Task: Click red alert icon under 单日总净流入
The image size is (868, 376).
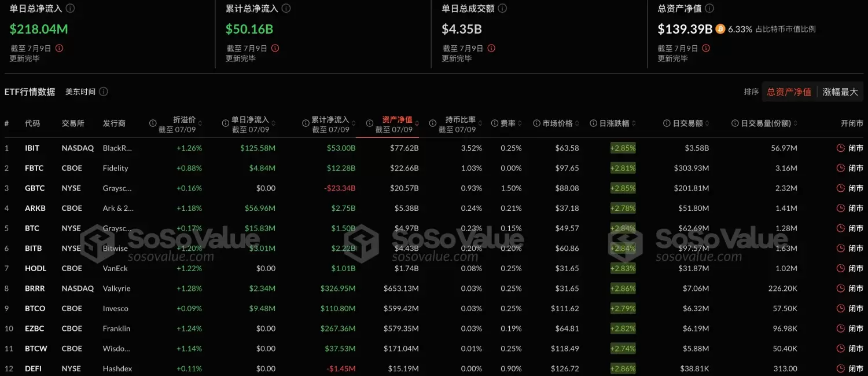Action: click(59, 49)
